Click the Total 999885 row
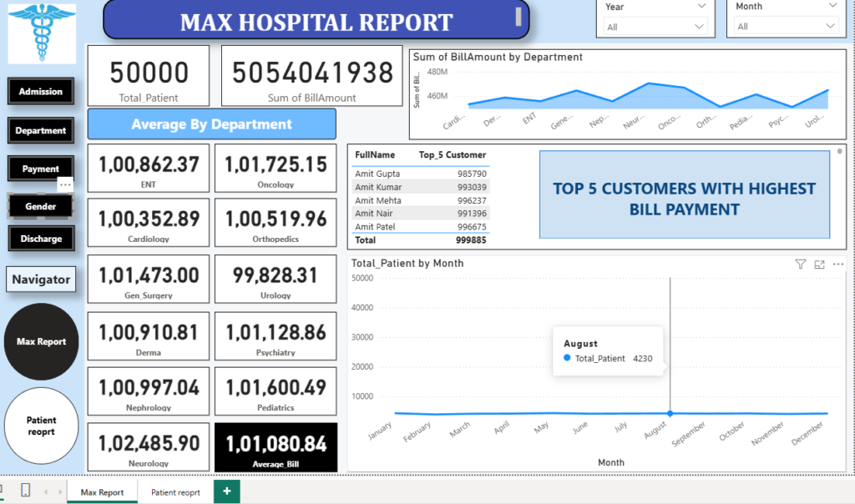 pyautogui.click(x=421, y=240)
